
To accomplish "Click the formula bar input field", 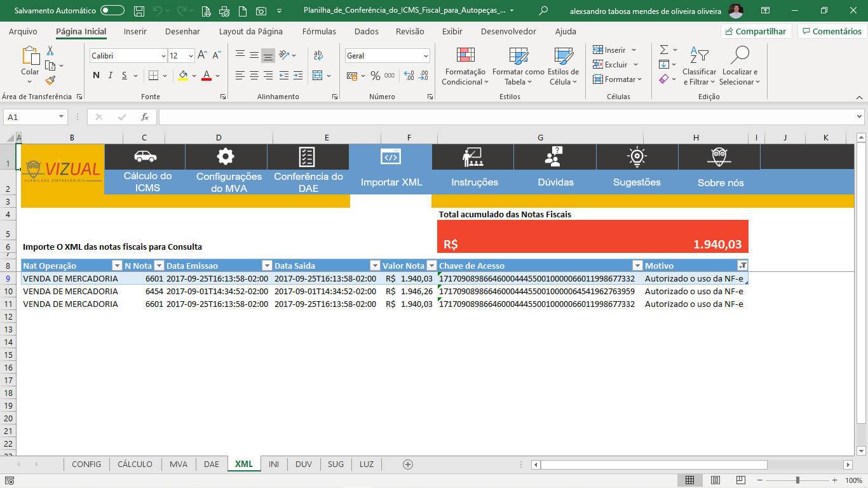I will [x=507, y=117].
